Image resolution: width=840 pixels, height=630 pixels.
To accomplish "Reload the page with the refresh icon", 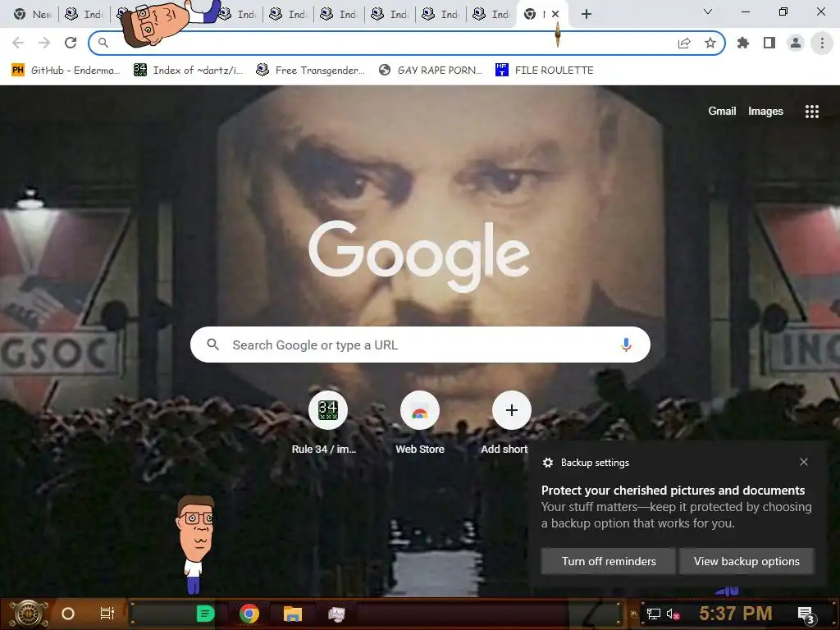I will click(x=71, y=43).
